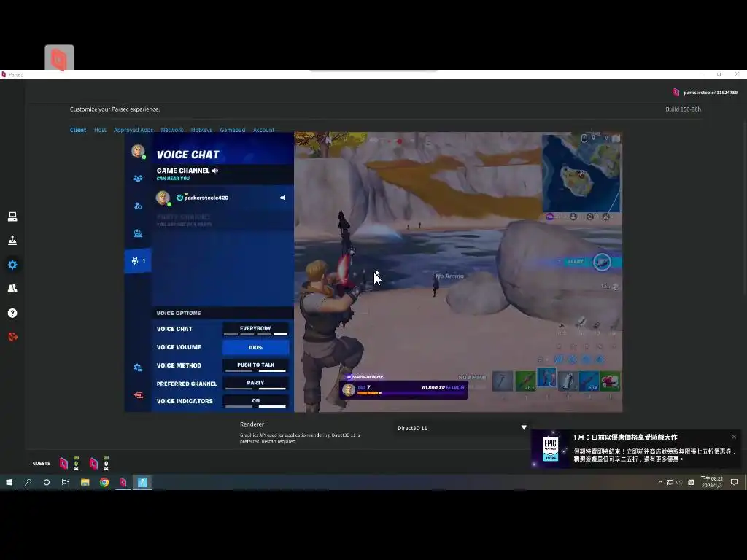The image size is (747, 560).
Task: Select the gray item inventory slot
Action: pyautogui.click(x=568, y=381)
